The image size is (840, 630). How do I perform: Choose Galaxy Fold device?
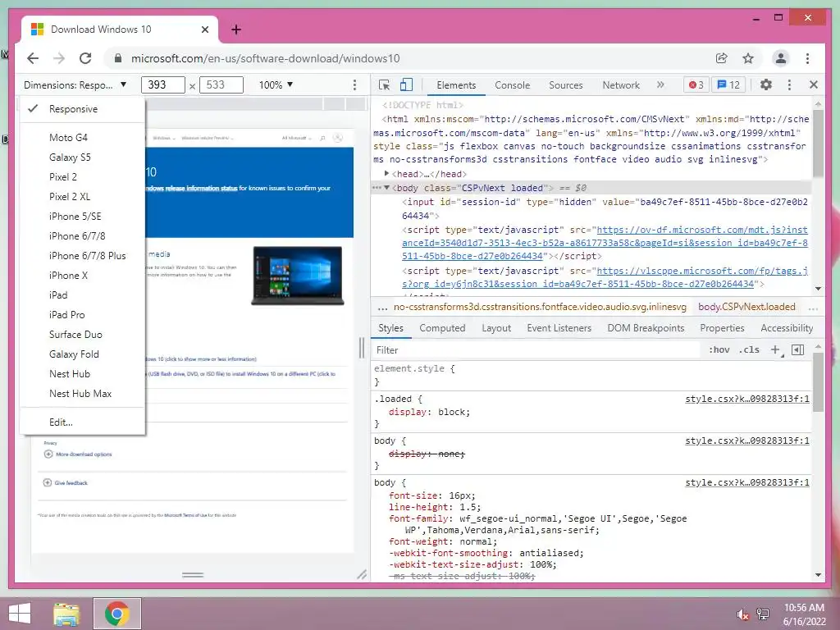click(x=83, y=354)
